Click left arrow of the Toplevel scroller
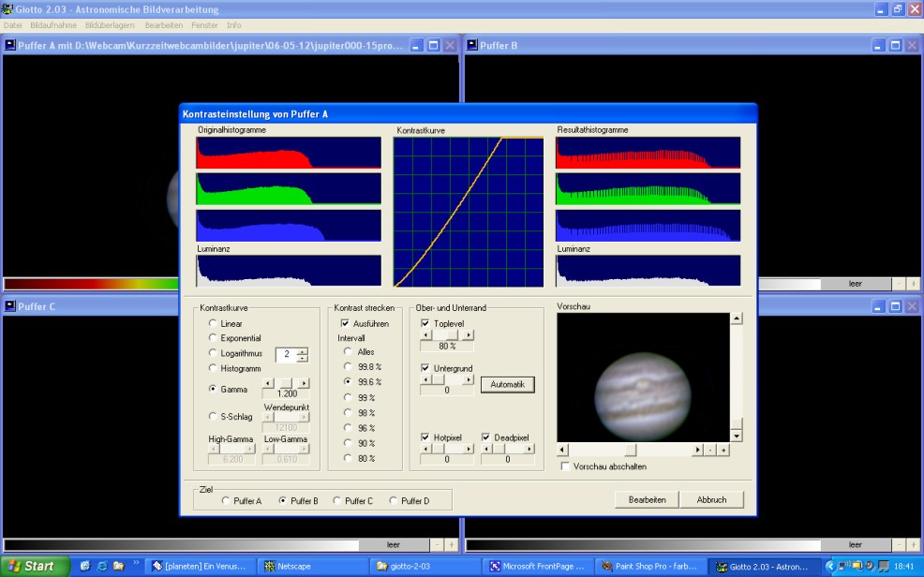Image resolution: width=924 pixels, height=577 pixels. (x=426, y=334)
